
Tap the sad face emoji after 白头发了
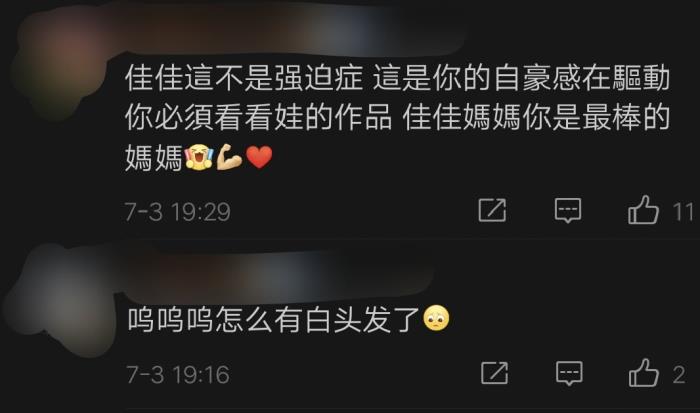pyautogui.click(x=436, y=318)
